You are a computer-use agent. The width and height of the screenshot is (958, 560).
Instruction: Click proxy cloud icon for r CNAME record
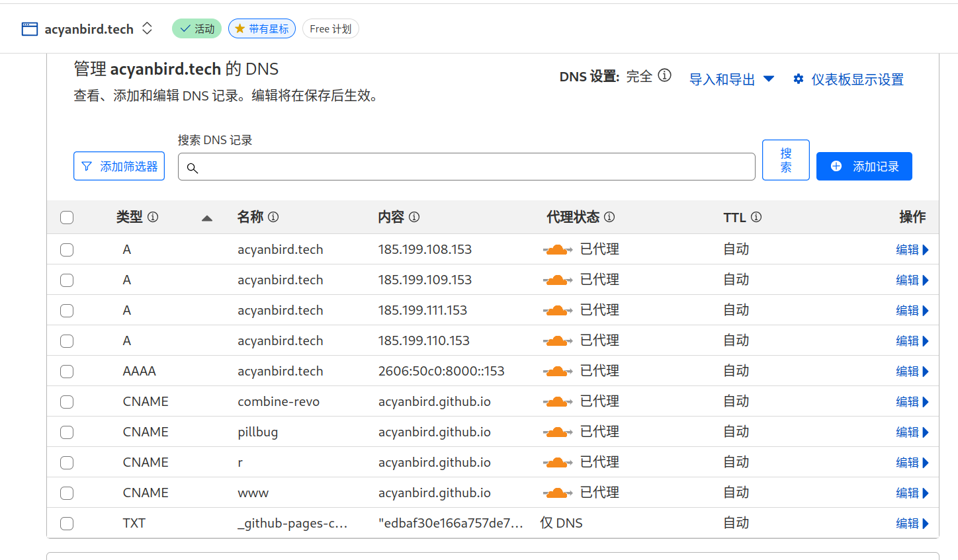click(558, 463)
